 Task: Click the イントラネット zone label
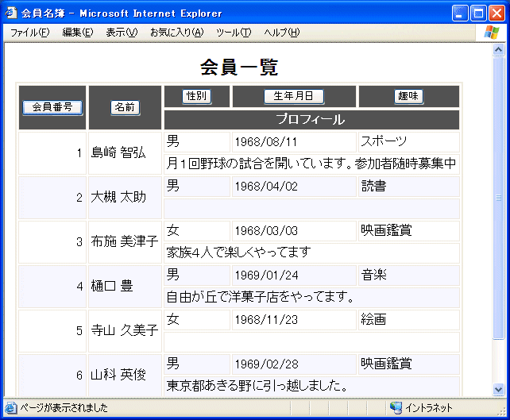pyautogui.click(x=429, y=407)
